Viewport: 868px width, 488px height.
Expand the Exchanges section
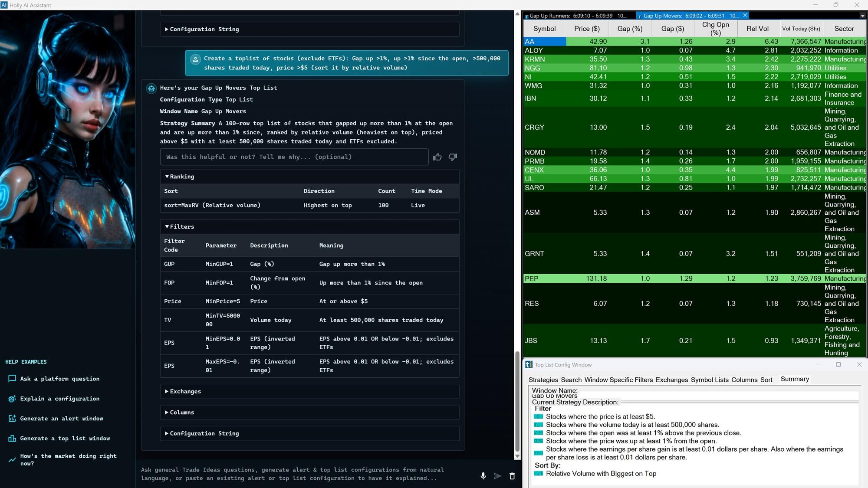coord(309,391)
